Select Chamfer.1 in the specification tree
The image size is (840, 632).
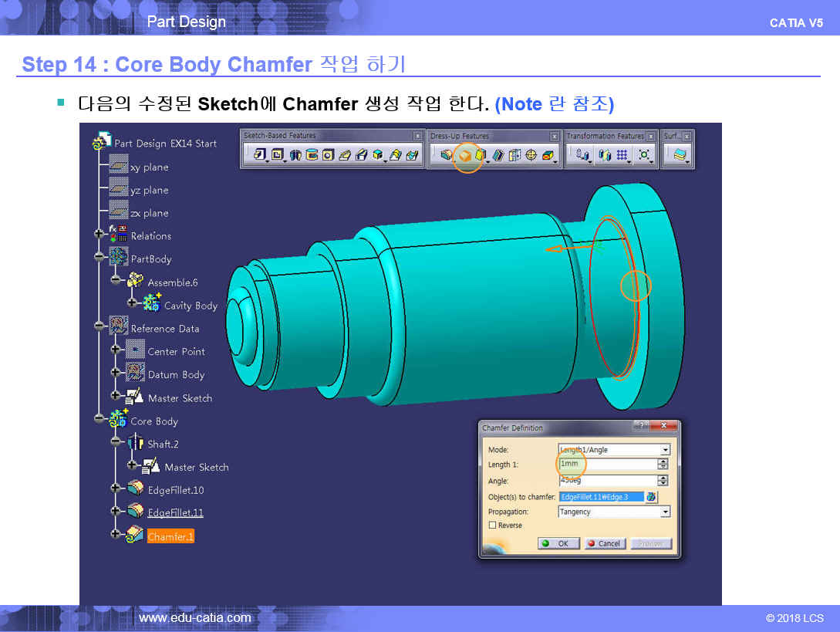click(x=170, y=536)
